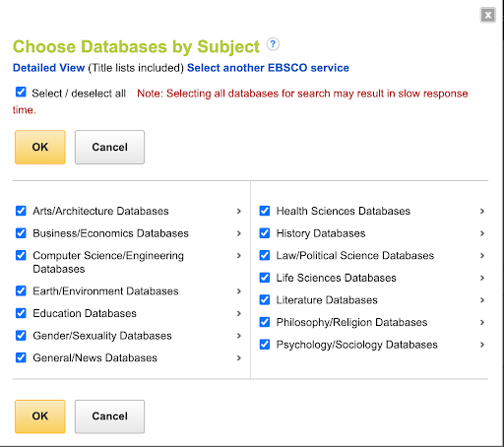The width and height of the screenshot is (504, 447).
Task: Click the top Cancel button
Action: pyautogui.click(x=109, y=147)
